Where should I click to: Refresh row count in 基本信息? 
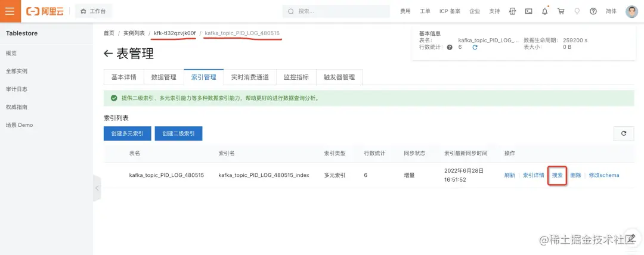click(475, 47)
